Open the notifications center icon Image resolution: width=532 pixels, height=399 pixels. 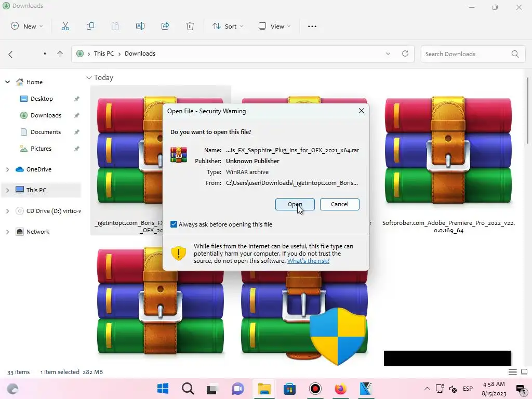click(x=521, y=389)
